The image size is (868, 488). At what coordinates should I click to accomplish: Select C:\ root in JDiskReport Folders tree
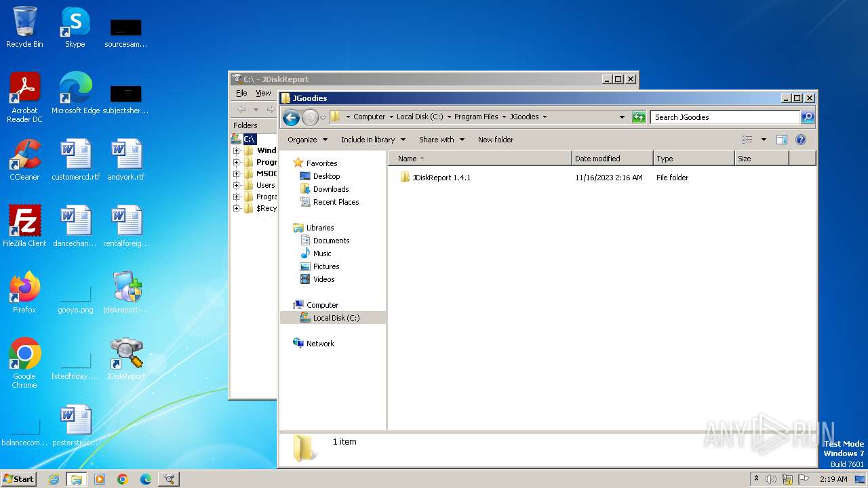pos(250,139)
